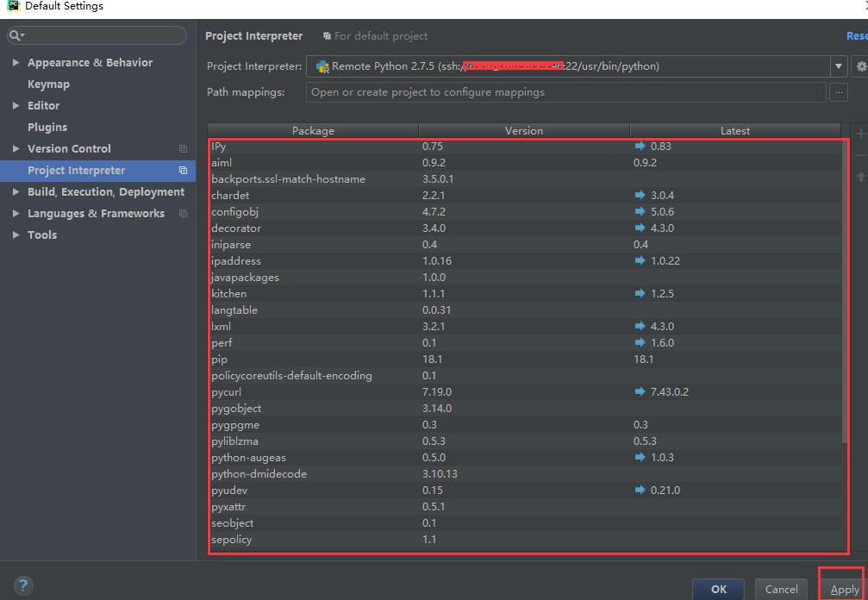The height and width of the screenshot is (600, 868).
Task: Click the gear icon beside interpreter dropdown
Action: click(x=861, y=66)
